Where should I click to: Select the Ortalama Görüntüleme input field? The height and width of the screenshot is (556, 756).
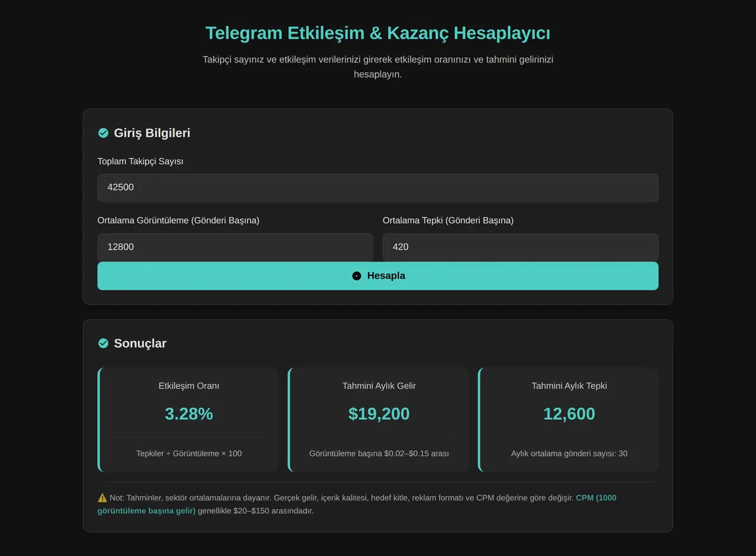pyautogui.click(x=235, y=247)
